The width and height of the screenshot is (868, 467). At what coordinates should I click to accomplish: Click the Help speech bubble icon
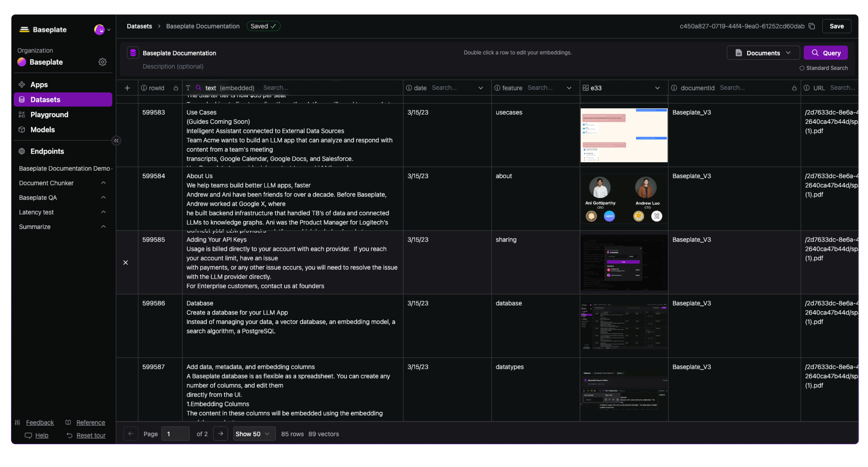click(x=28, y=435)
